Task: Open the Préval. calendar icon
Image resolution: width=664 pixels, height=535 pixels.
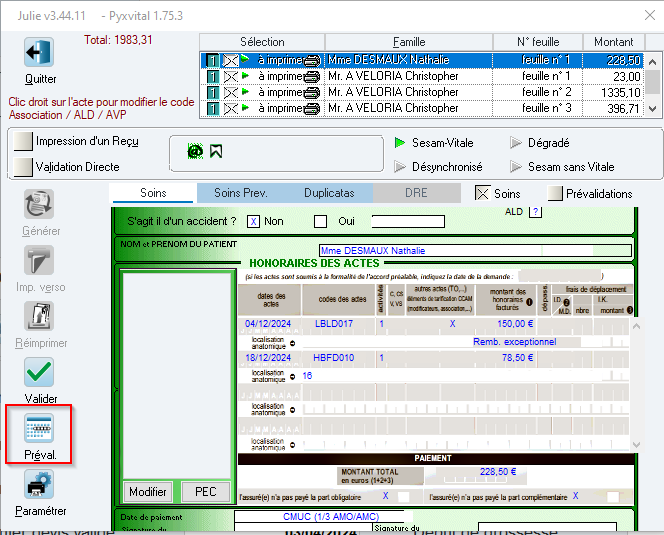Action: coord(39,428)
